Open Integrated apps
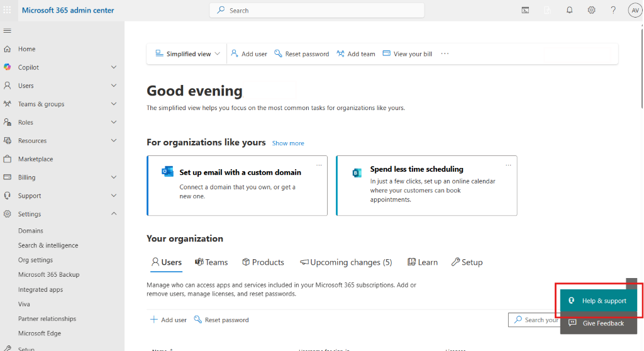This screenshot has height=351, width=644. 40,289
